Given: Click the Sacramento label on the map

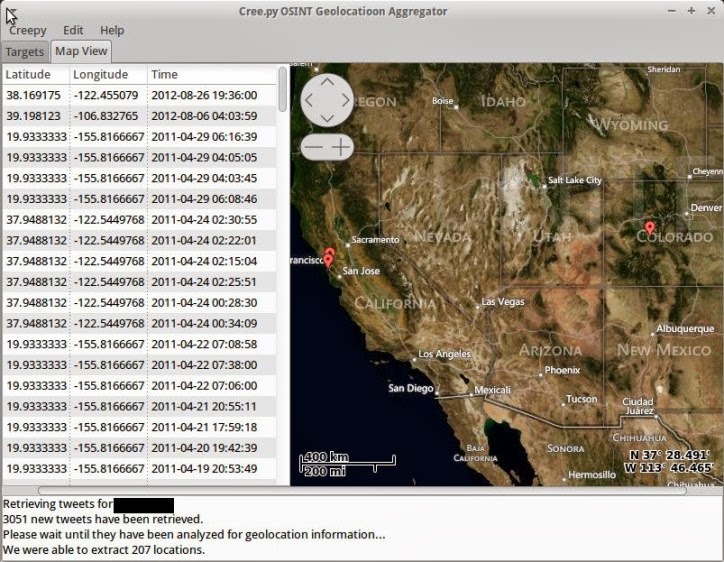Looking at the screenshot, I should click(375, 240).
